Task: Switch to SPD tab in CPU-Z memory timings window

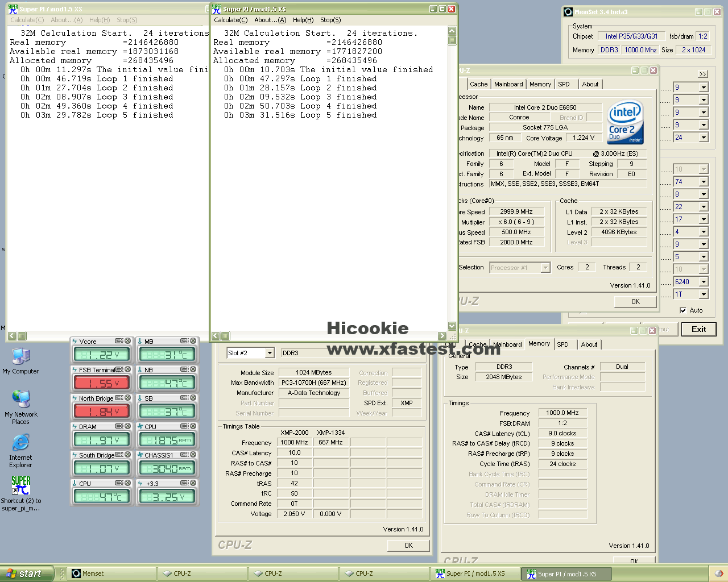Action: point(562,344)
